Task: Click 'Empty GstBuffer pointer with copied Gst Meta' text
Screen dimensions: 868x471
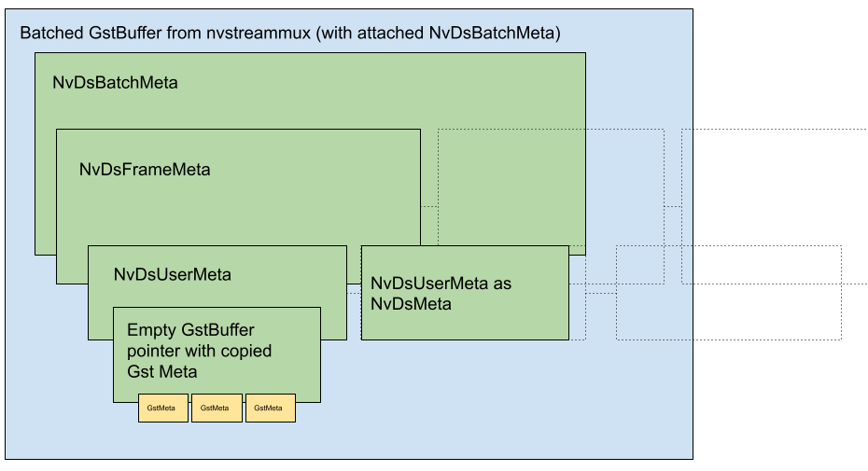Action: tap(199, 352)
